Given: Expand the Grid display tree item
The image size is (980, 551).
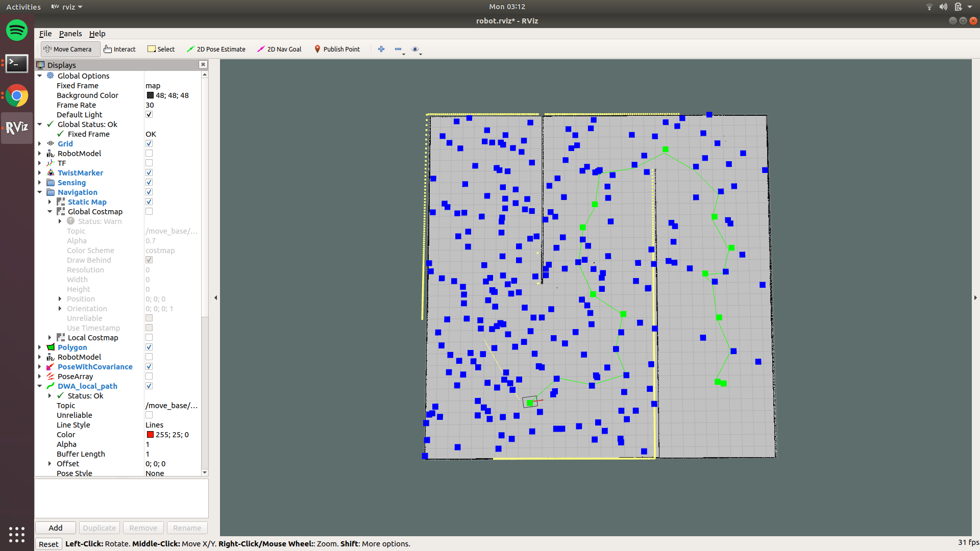Looking at the screenshot, I should (x=40, y=144).
